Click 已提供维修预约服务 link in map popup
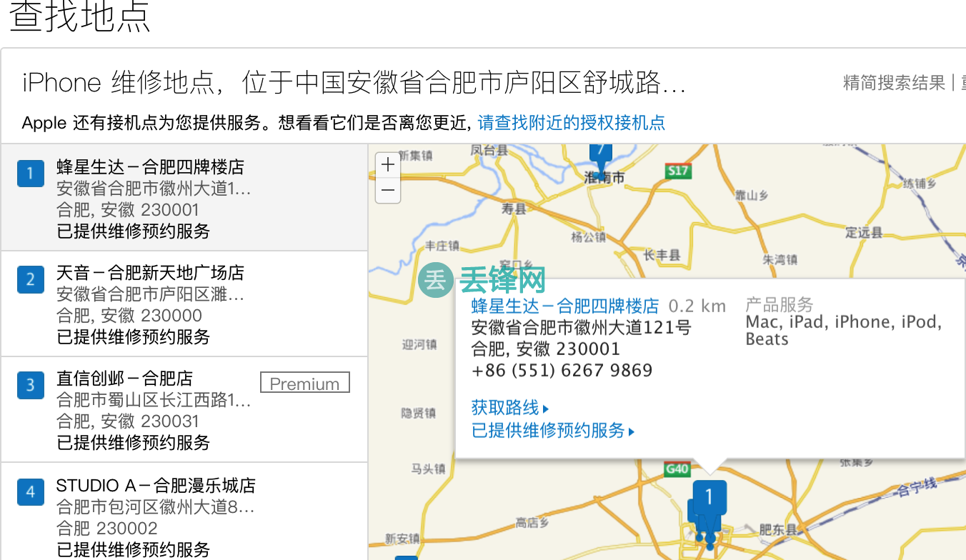Screen dimensions: 966x560 [x=552, y=431]
